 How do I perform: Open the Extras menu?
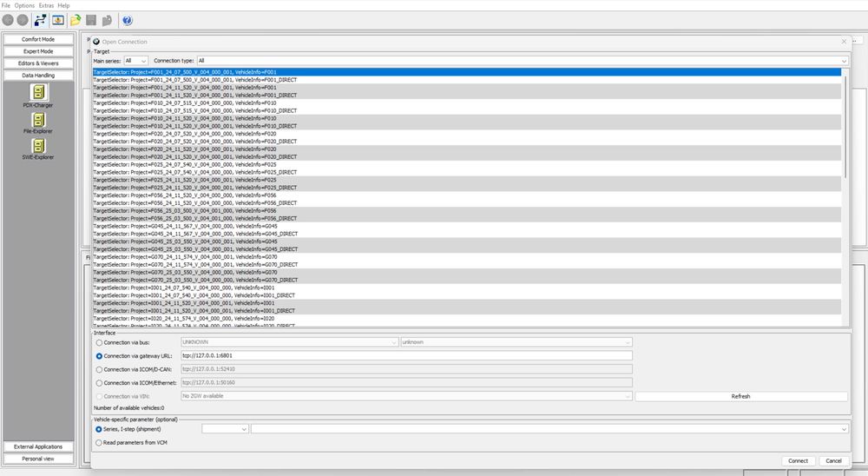(47, 5)
